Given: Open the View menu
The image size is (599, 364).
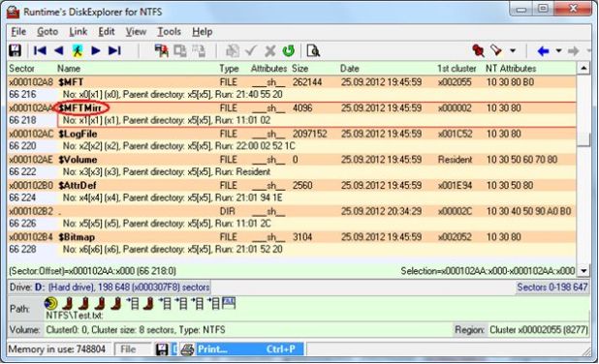Looking at the screenshot, I should (136, 32).
